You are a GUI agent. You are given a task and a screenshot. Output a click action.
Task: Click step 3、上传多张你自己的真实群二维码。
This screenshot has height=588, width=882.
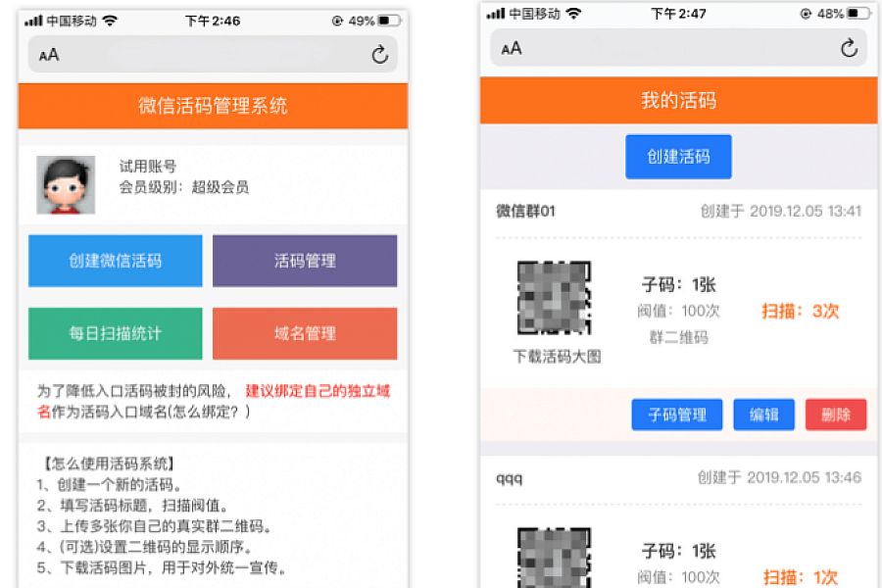pyautogui.click(x=155, y=526)
